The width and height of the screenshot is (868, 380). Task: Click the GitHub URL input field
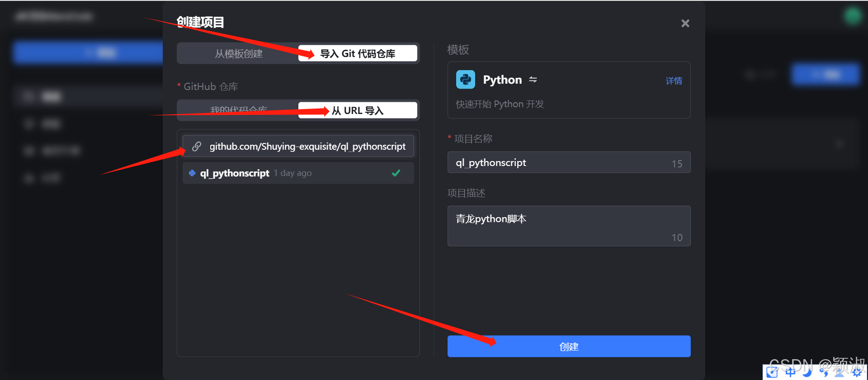coord(298,147)
